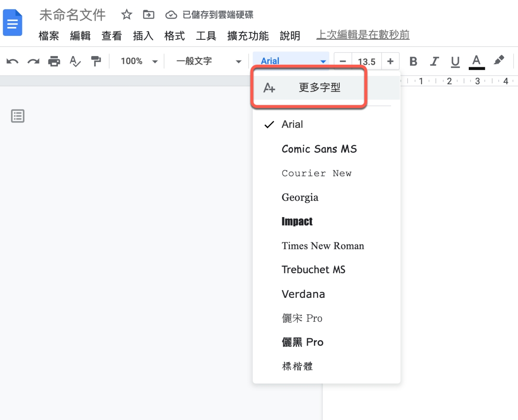
Task: Toggle bold formatting
Action: pos(413,61)
